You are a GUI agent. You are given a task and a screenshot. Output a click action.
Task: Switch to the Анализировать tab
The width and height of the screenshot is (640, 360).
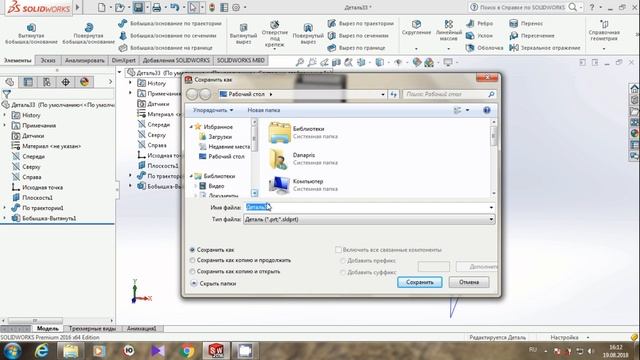84,60
